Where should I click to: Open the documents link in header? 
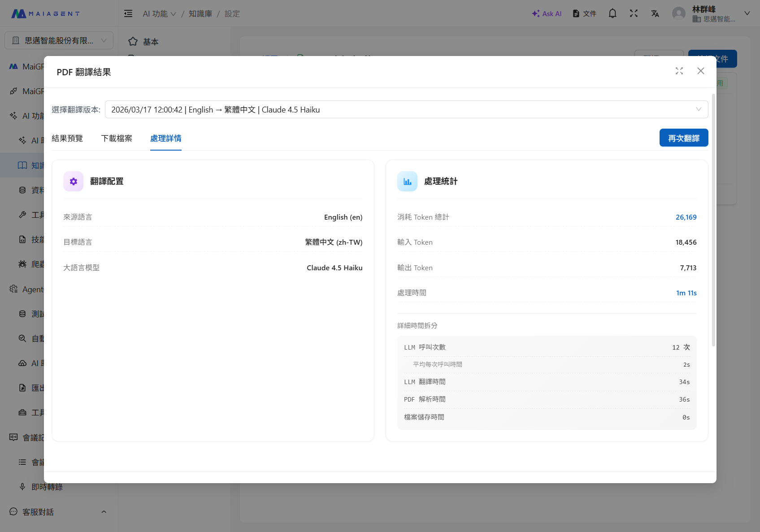[585, 13]
